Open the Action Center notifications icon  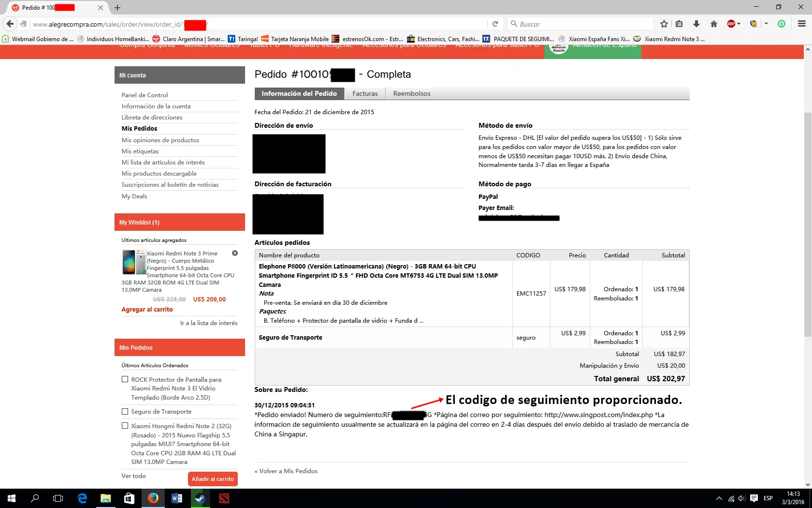(x=754, y=498)
